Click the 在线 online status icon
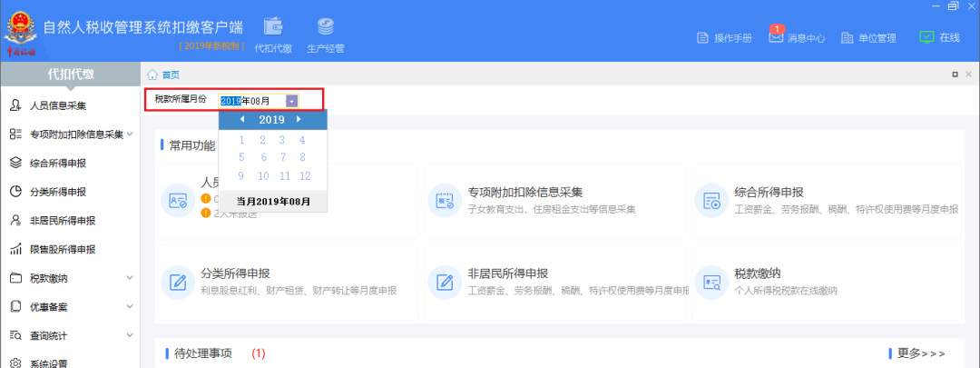This screenshot has width=980, height=368. point(926,37)
